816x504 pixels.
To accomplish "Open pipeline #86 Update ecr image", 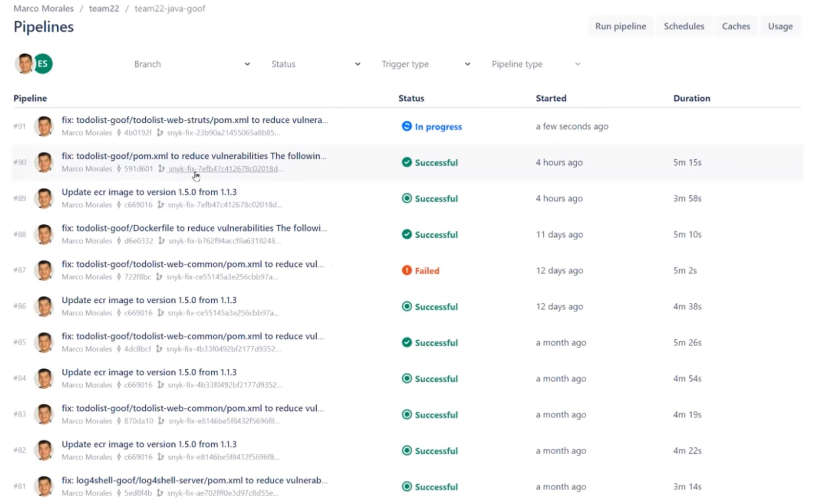I will click(149, 300).
